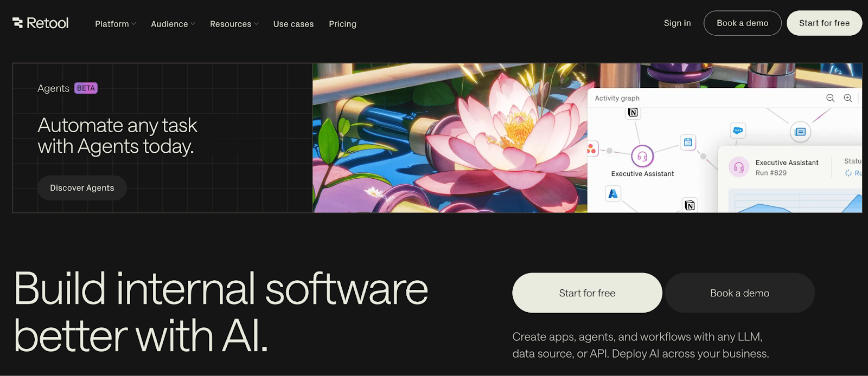Click the Sign in link
Viewport: 868px width, 376px height.
tap(677, 23)
